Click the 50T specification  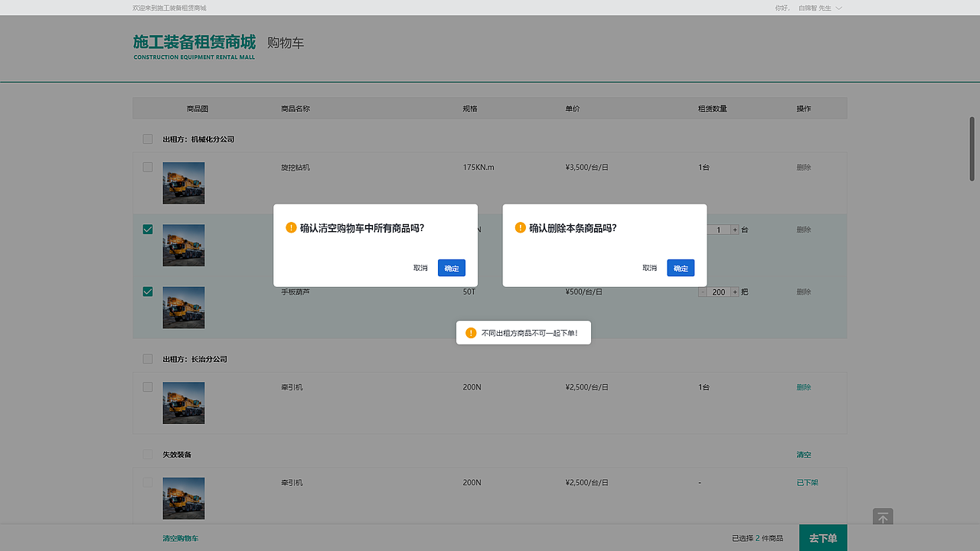(469, 292)
